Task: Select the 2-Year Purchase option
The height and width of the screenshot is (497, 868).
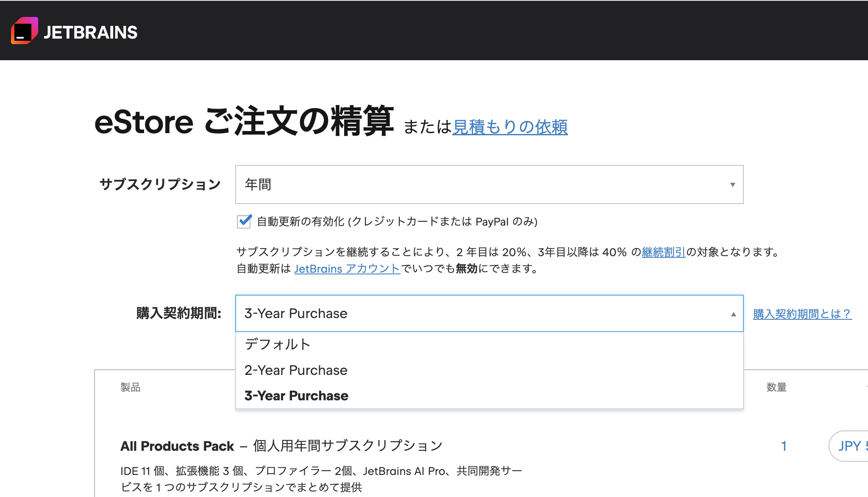Action: (490, 370)
